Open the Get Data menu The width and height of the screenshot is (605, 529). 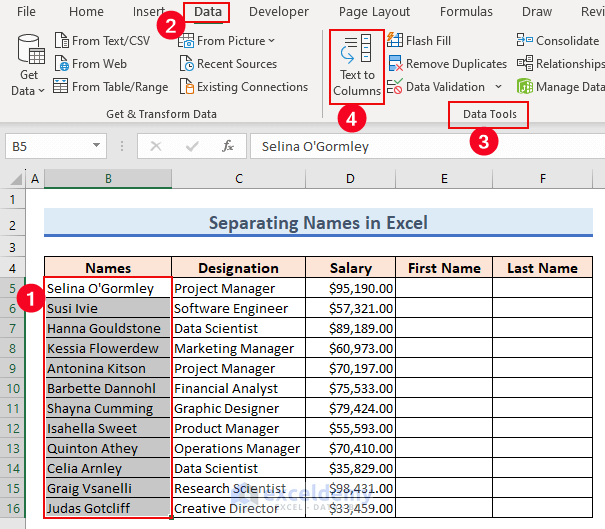(x=29, y=65)
